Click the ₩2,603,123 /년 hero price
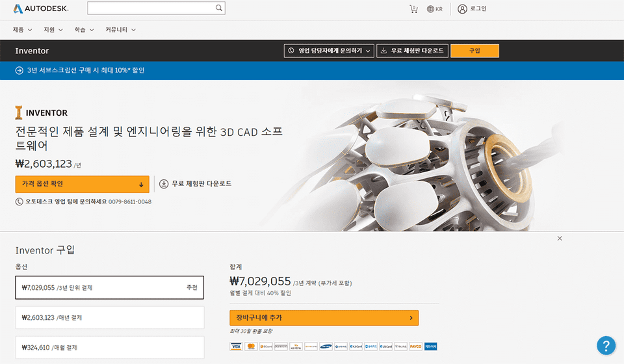 (x=48, y=164)
